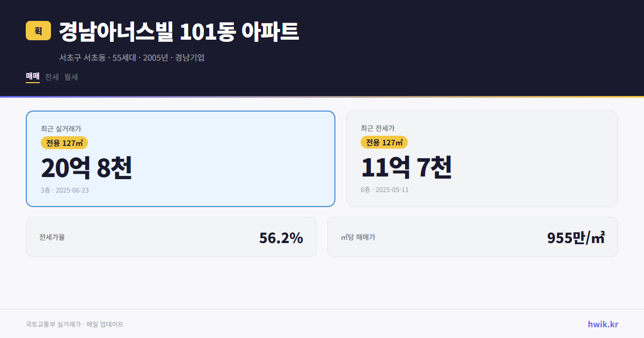Switch to the 전세 tab

coord(52,77)
